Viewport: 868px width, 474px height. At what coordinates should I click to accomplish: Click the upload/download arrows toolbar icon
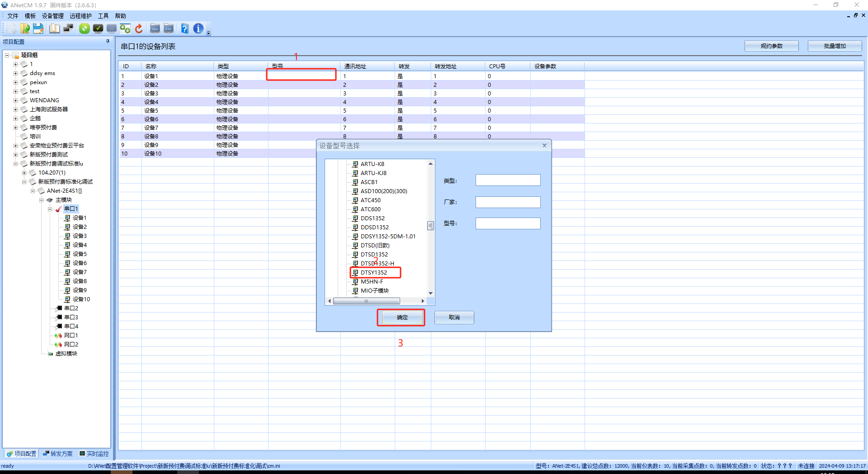pos(125,28)
